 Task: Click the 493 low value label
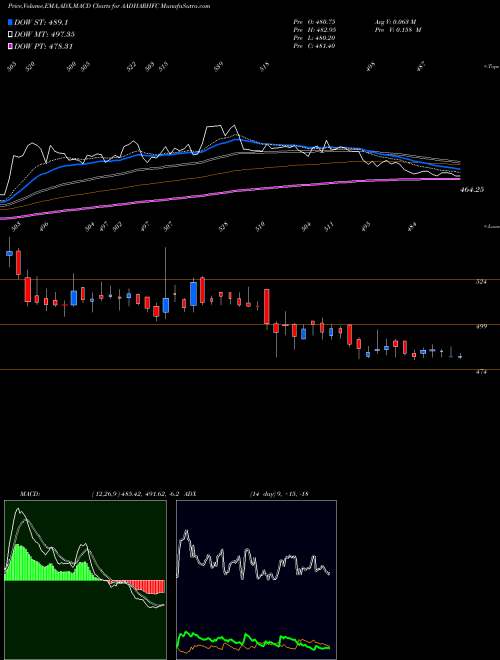[x=366, y=226]
